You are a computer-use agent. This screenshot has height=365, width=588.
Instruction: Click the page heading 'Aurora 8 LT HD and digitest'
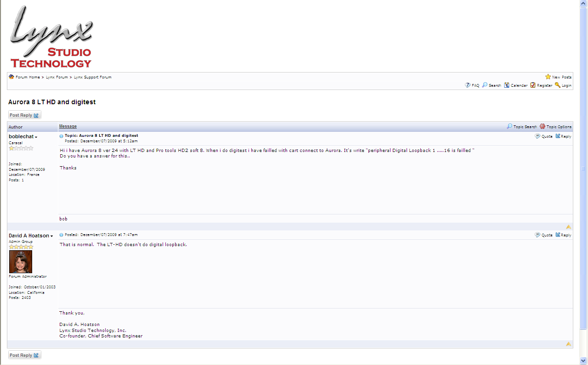[x=52, y=102]
